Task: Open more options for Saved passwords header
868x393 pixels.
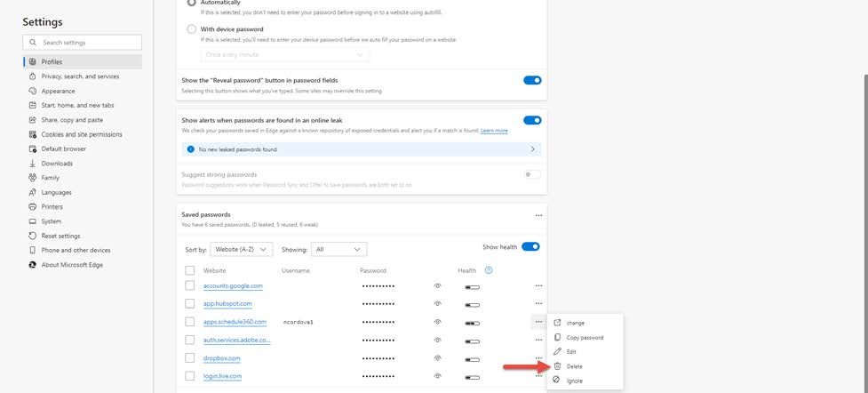Action: point(538,215)
